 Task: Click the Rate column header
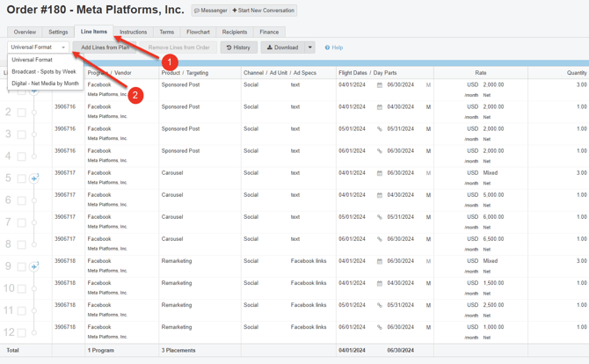click(x=481, y=73)
